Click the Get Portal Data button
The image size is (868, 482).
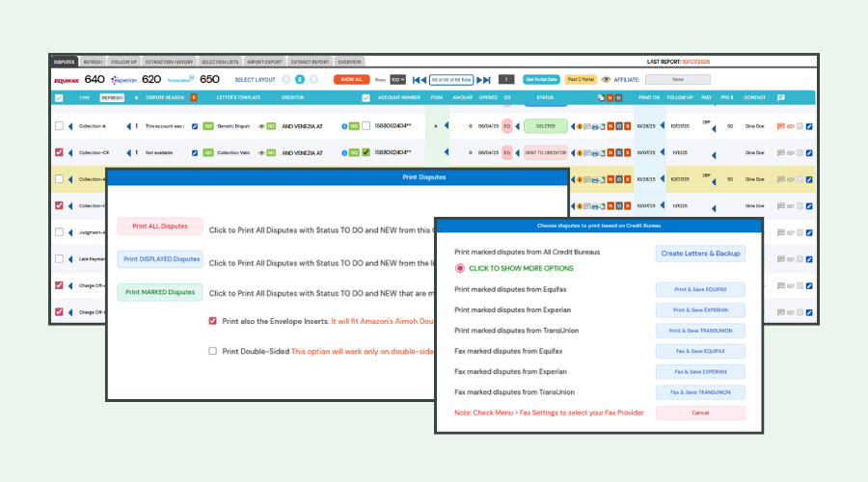coord(541,80)
